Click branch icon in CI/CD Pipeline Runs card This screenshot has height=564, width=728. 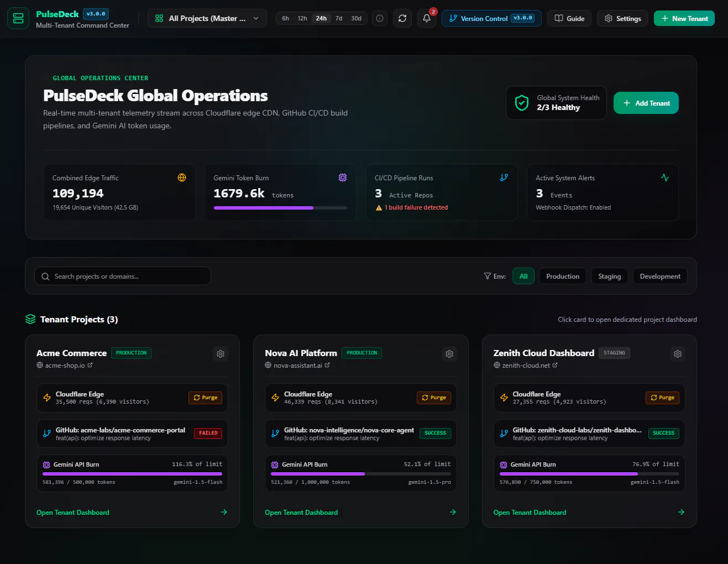[504, 177]
